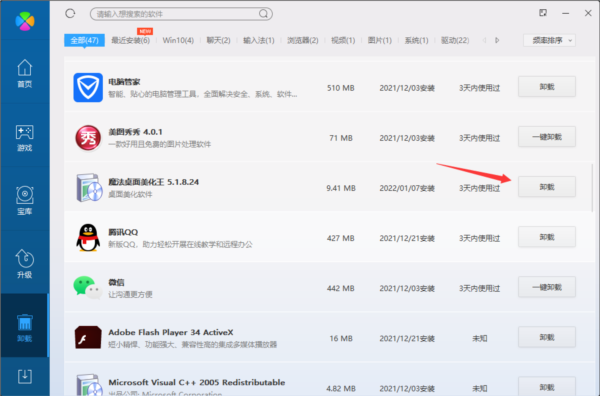Click 卸载 for Adobe Flash Player

(547, 337)
